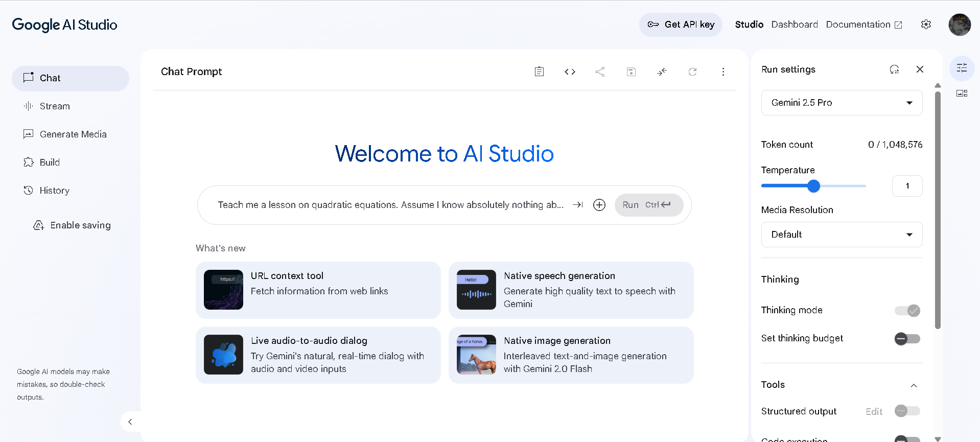Open the system instructions clipboard icon

coord(539,72)
